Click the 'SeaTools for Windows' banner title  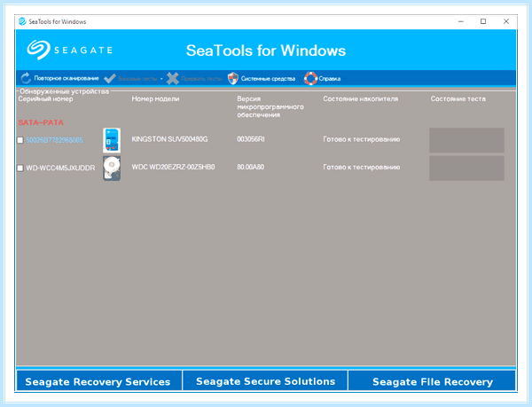(x=266, y=51)
